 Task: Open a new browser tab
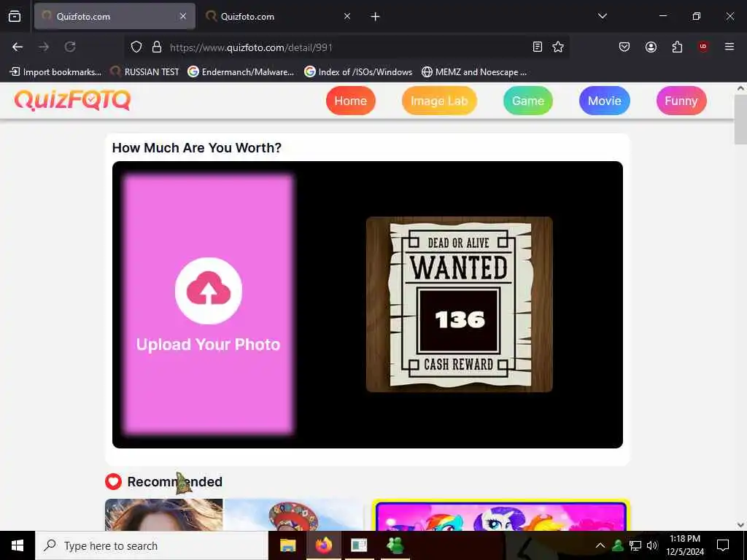pyautogui.click(x=376, y=17)
